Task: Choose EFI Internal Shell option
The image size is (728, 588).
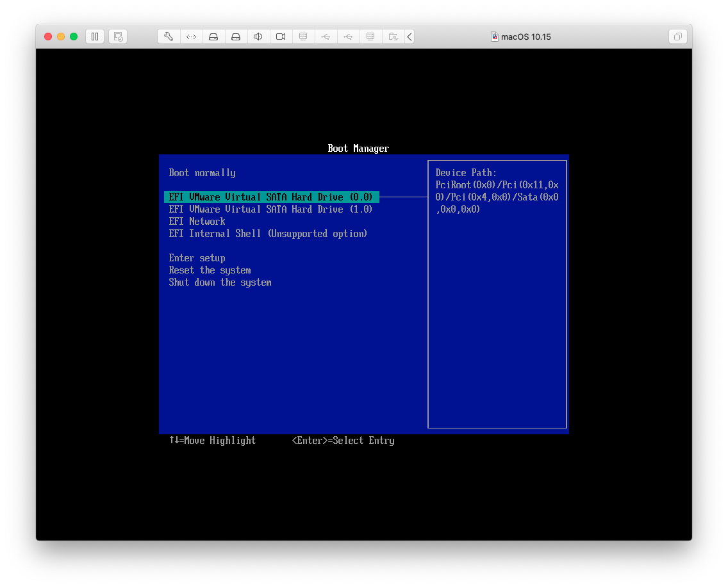Action: click(x=268, y=234)
